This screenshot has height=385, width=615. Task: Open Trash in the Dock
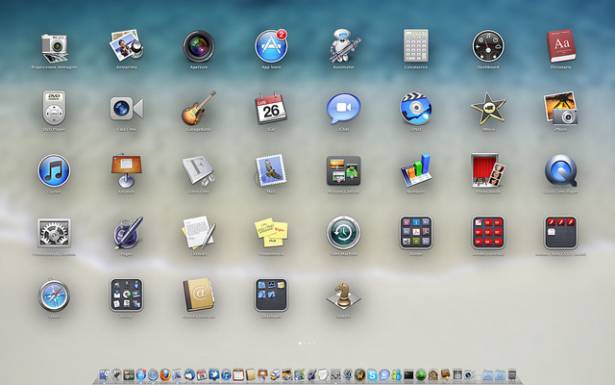512,375
